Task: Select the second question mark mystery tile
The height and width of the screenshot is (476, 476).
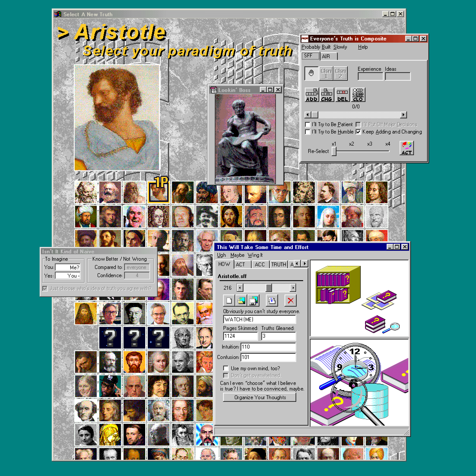Action: [x=134, y=338]
